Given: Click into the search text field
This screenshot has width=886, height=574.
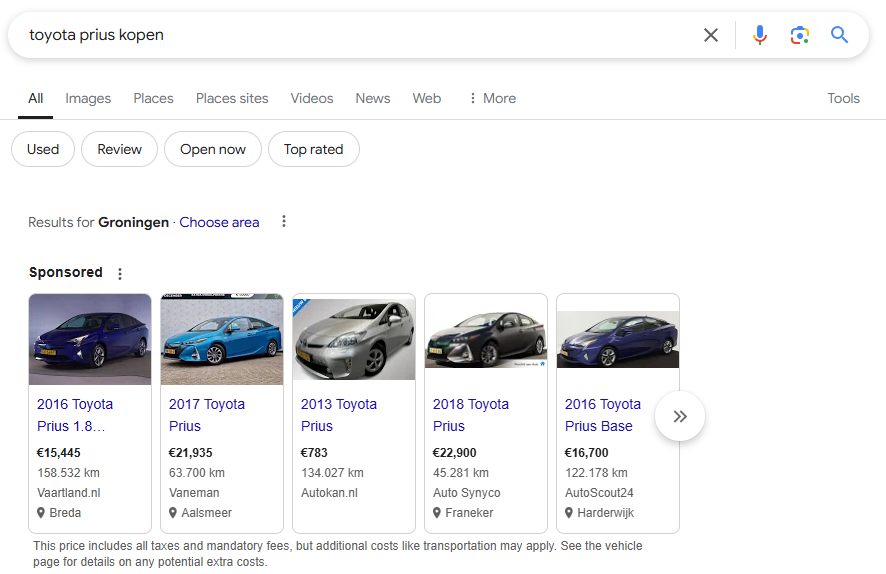Looking at the screenshot, I should coord(350,35).
